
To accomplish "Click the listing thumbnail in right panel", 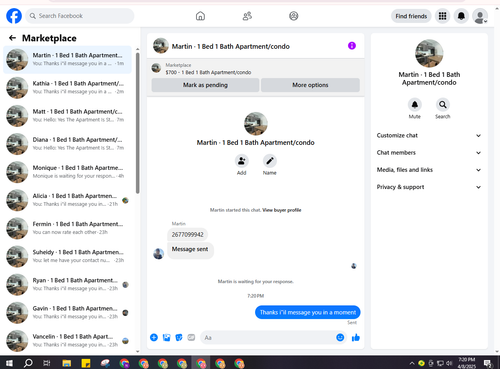I will click(x=429, y=53).
